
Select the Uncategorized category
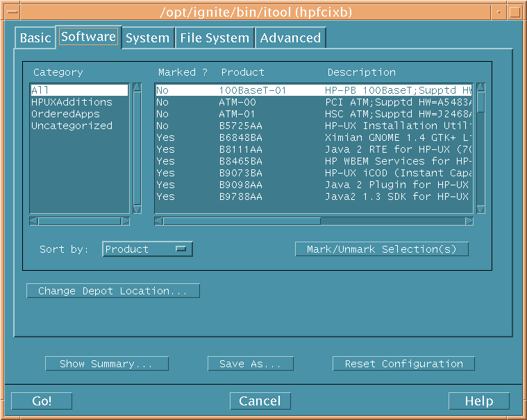coord(72,126)
